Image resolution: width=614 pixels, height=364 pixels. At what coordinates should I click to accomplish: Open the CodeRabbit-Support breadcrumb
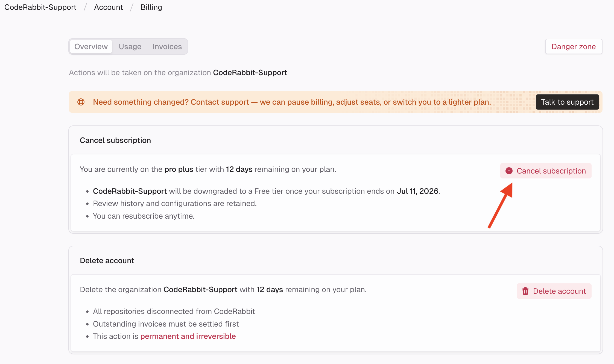tap(40, 7)
